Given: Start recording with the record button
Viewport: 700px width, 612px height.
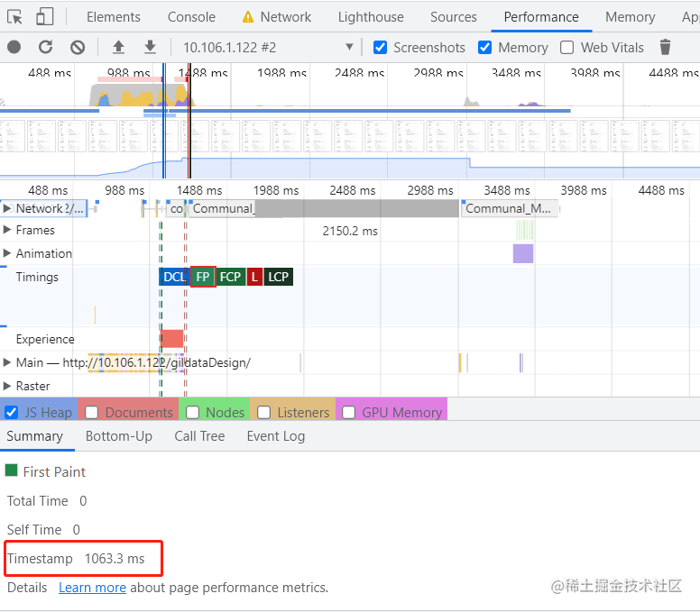Looking at the screenshot, I should [14, 47].
